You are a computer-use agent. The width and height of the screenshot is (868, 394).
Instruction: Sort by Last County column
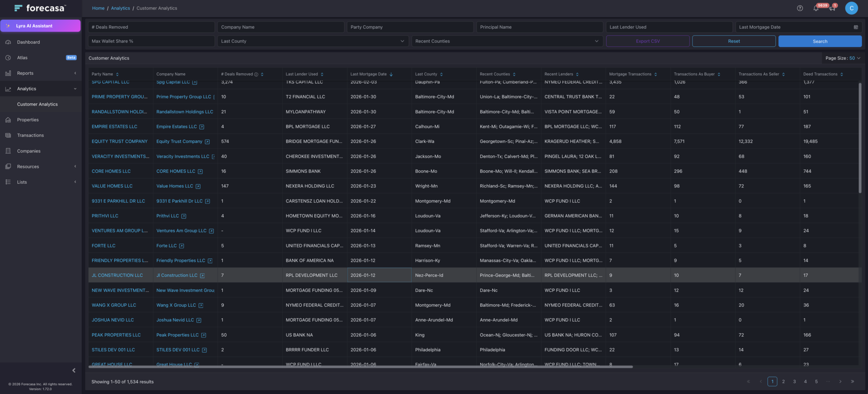tap(441, 74)
